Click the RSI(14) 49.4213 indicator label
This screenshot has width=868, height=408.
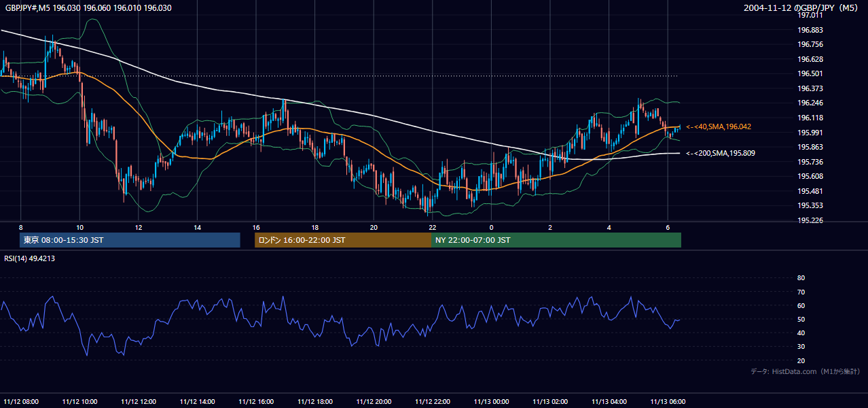[30, 258]
